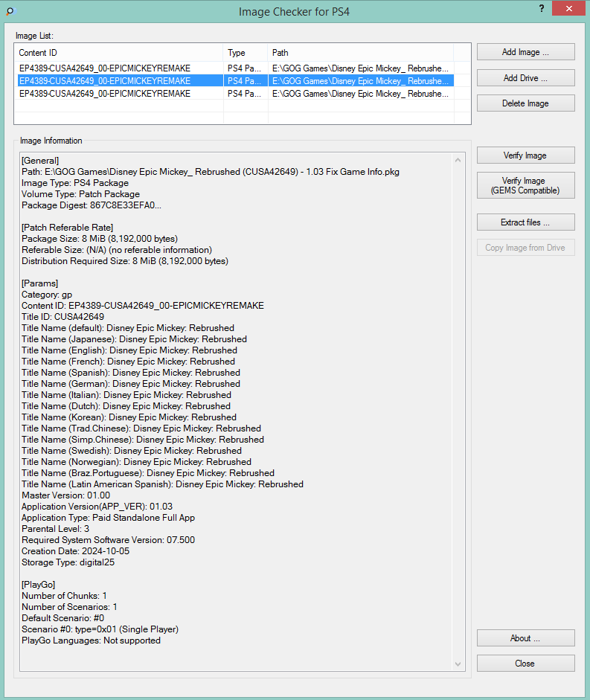Click the Volume Type: Patch Package line
This screenshot has height=700, width=590.
[x=81, y=194]
